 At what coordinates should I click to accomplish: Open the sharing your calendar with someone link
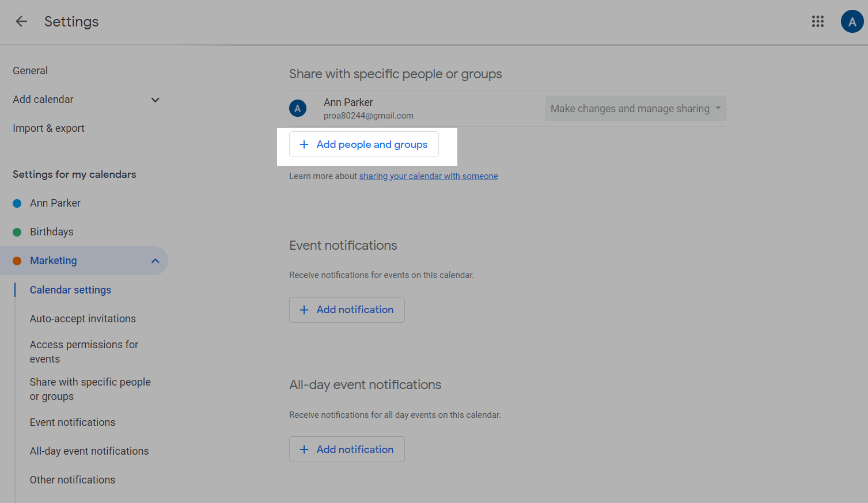coord(429,176)
